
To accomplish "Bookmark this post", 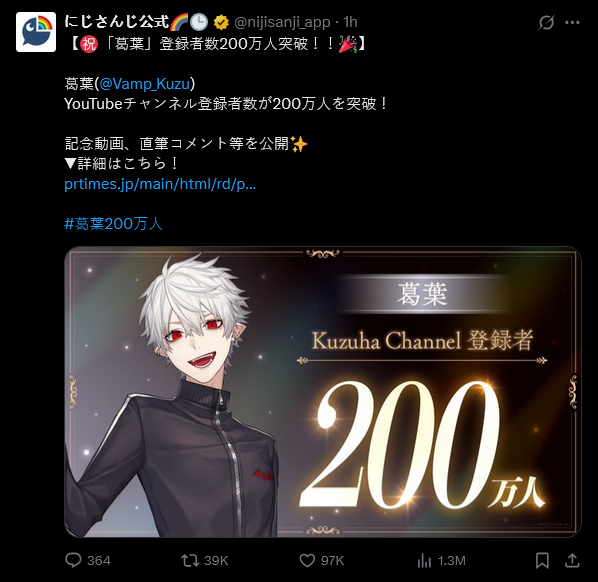I will 542,561.
